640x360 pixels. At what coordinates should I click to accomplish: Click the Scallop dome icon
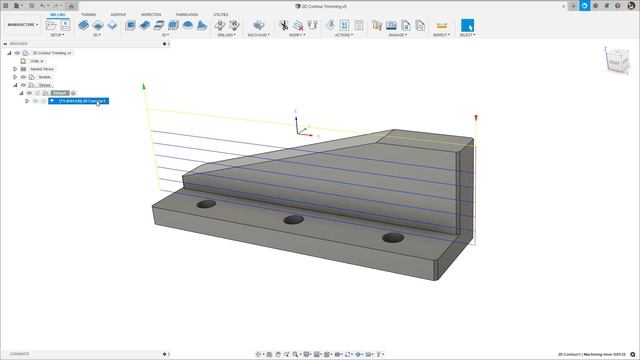click(x=188, y=25)
